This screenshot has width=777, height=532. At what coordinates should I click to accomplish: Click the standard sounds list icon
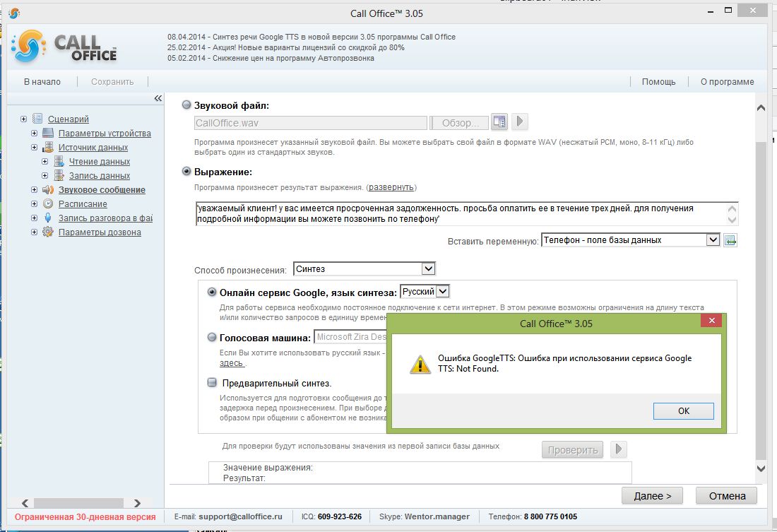click(500, 122)
